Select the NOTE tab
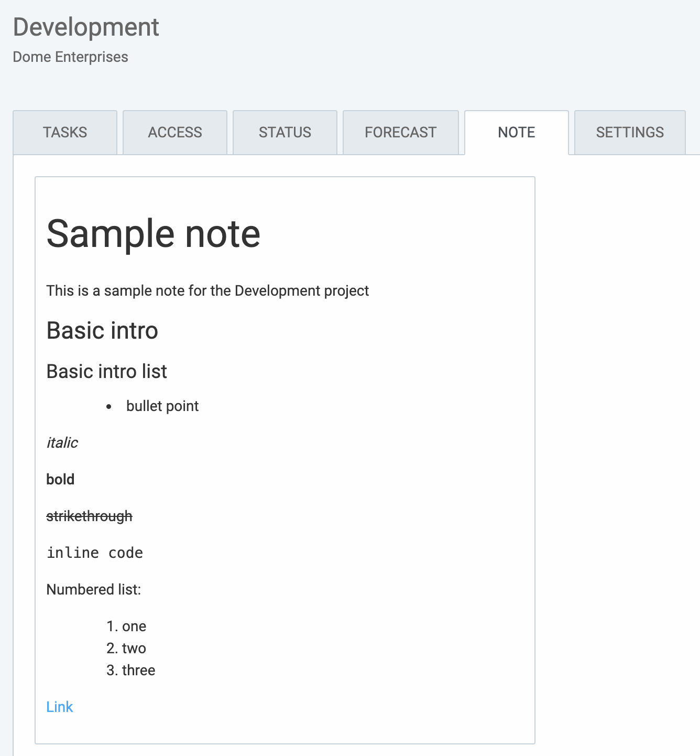This screenshot has height=756, width=700. coord(516,132)
